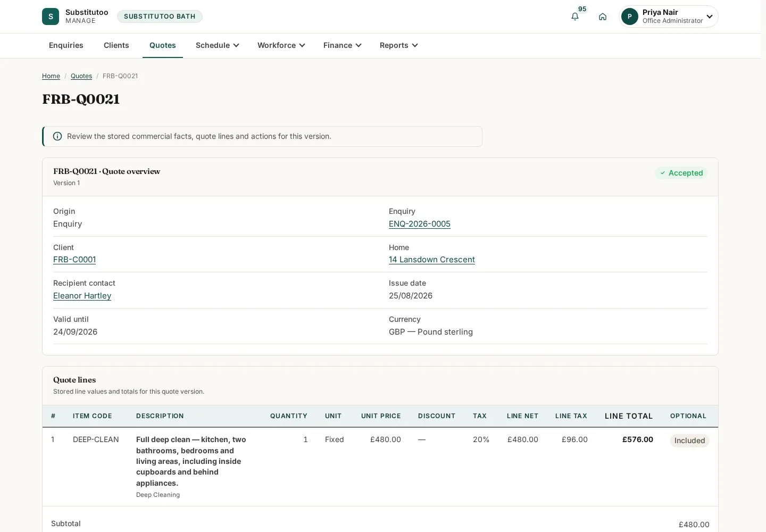The height and width of the screenshot is (532, 766).
Task: Expand the Schedule dropdown menu
Action: [218, 45]
